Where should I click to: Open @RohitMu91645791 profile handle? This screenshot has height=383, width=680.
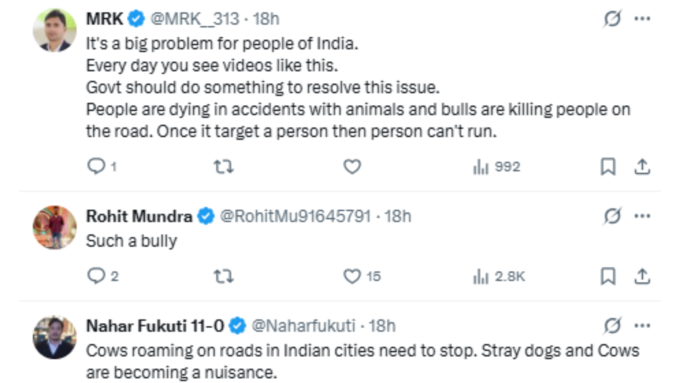click(295, 216)
